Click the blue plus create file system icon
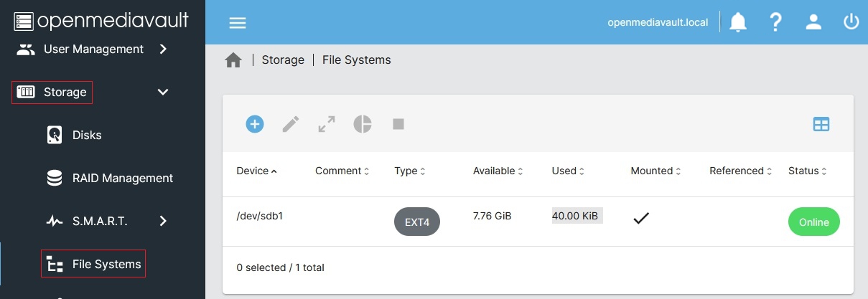Screen dimensions: 868x299 [x=255, y=124]
